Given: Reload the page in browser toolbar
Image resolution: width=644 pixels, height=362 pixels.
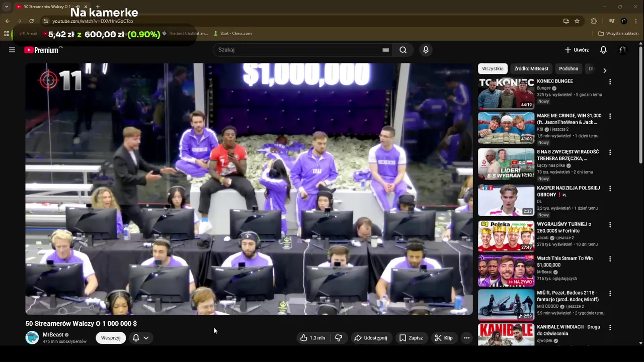Looking at the screenshot, I should coord(31,21).
